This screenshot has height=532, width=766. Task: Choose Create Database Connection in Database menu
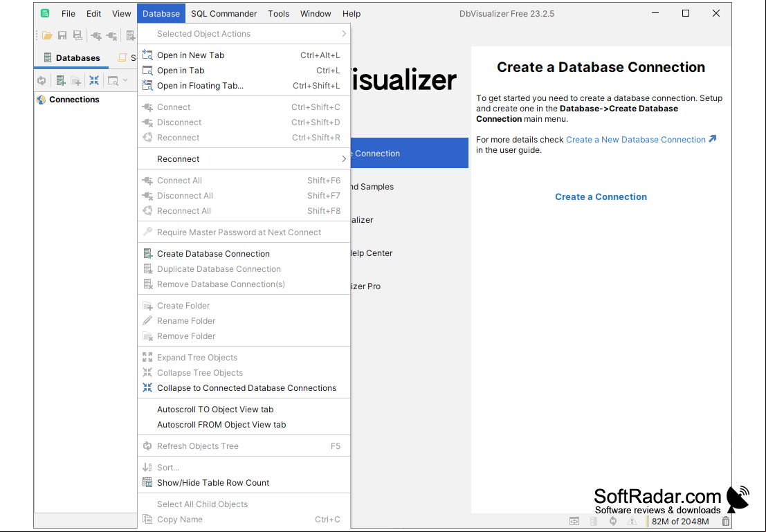[x=244, y=253]
